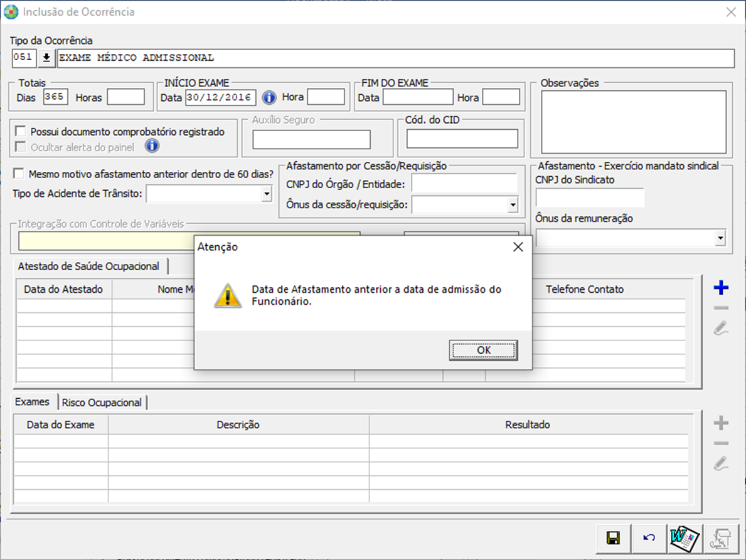Click CNPJ do Sindicato field
Screen dimensions: 746x560
[590, 198]
